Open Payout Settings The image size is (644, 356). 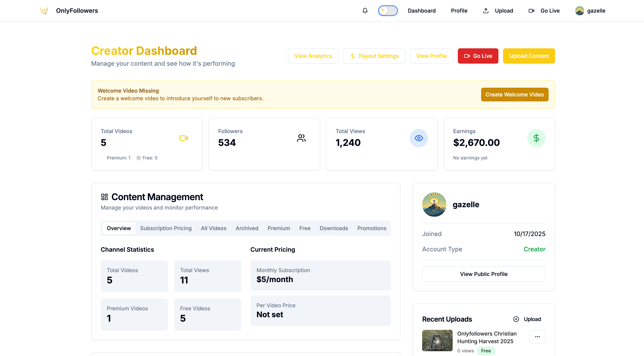coord(374,56)
